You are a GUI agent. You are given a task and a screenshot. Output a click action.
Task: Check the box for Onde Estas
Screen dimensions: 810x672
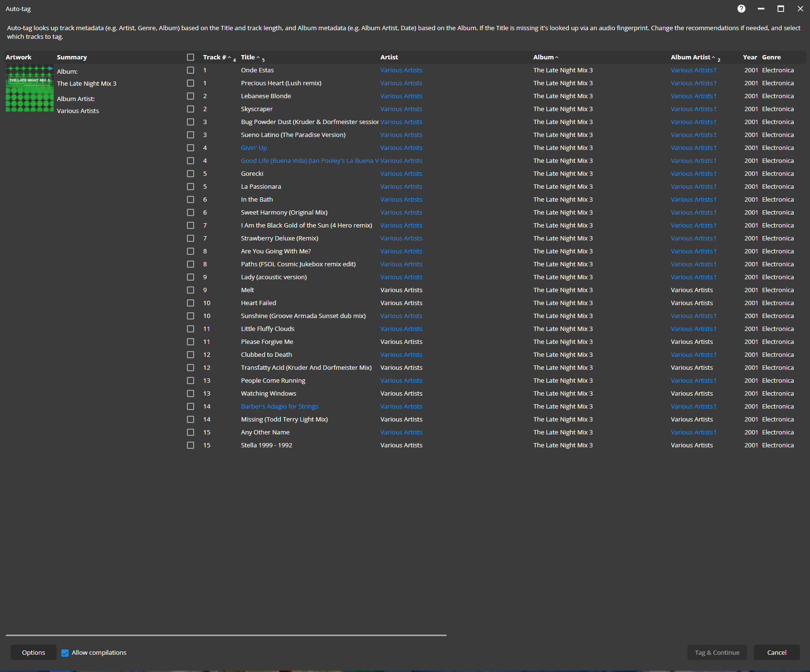pos(190,70)
